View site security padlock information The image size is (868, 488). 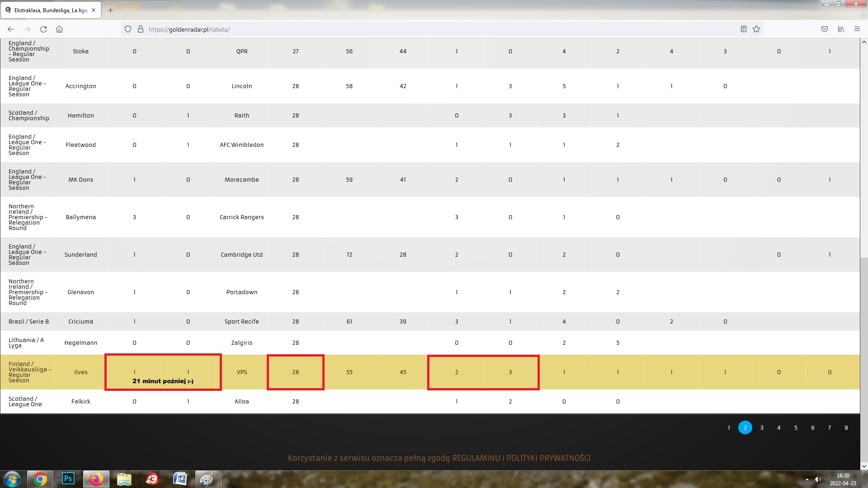click(x=141, y=29)
